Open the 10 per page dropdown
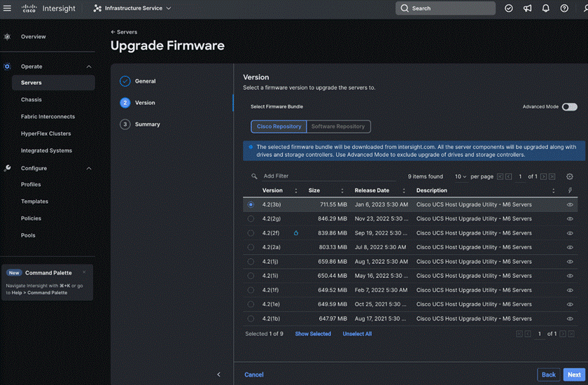The width and height of the screenshot is (588, 385). point(461,176)
